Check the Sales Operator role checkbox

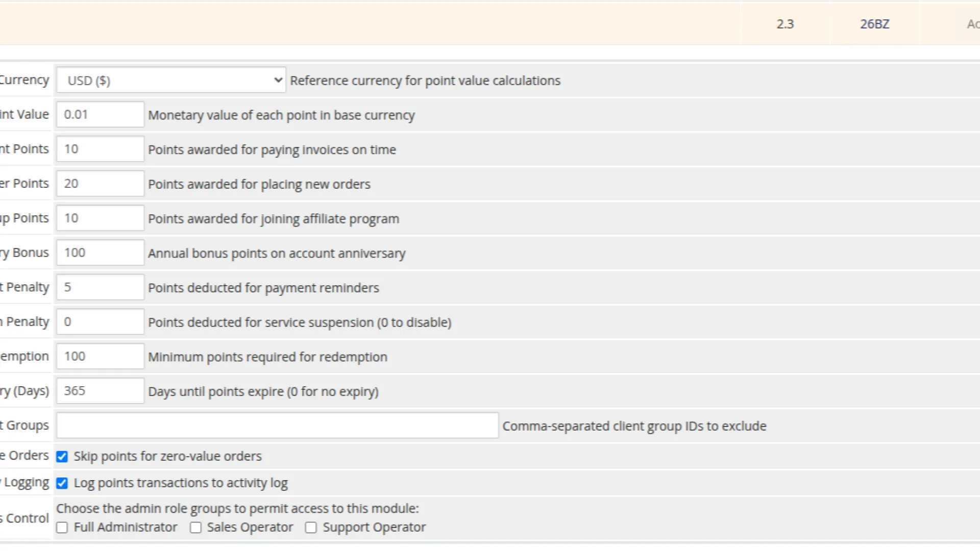point(195,528)
